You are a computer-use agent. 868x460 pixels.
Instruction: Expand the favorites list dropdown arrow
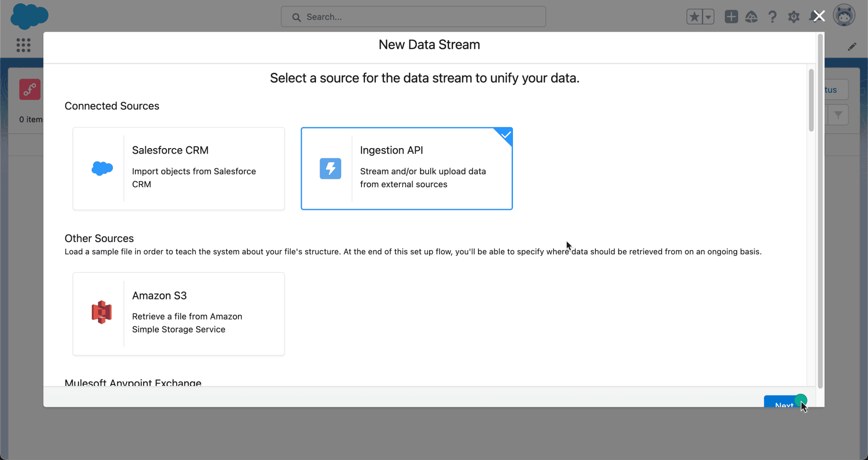pyautogui.click(x=708, y=17)
